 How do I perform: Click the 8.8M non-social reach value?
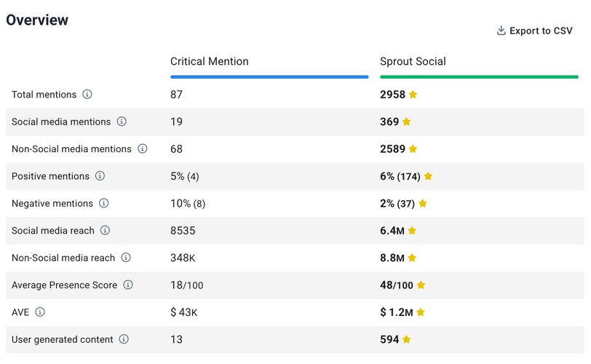[x=392, y=258]
